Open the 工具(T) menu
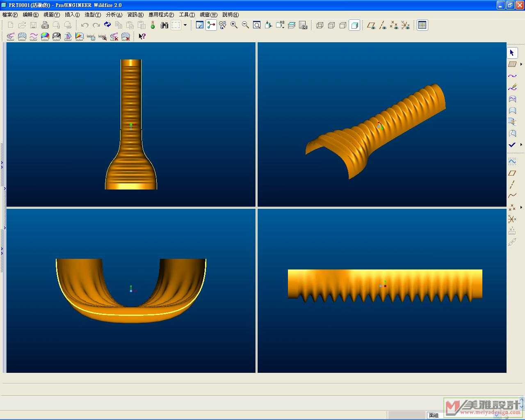Viewport: 525px width, 420px height. (187, 14)
